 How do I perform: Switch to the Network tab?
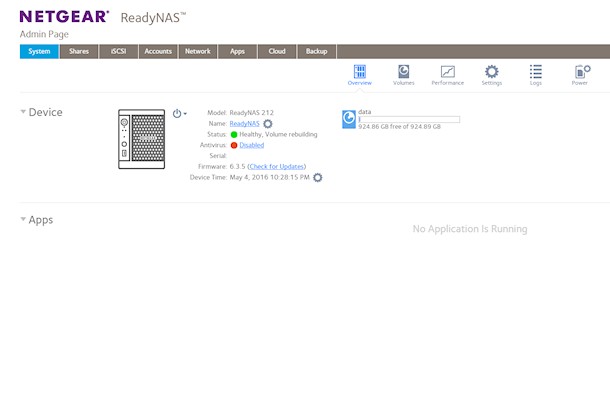coord(198,51)
